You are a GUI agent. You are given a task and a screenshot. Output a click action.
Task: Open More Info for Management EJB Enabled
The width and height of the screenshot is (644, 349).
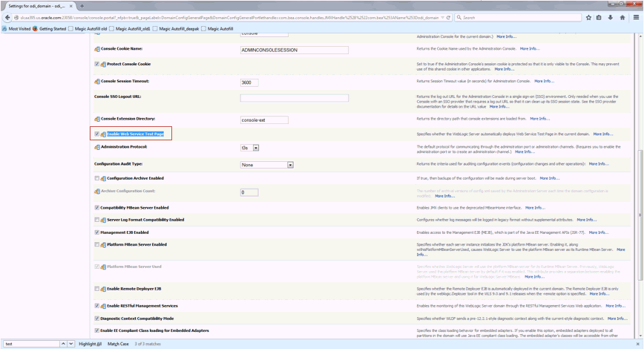point(599,232)
